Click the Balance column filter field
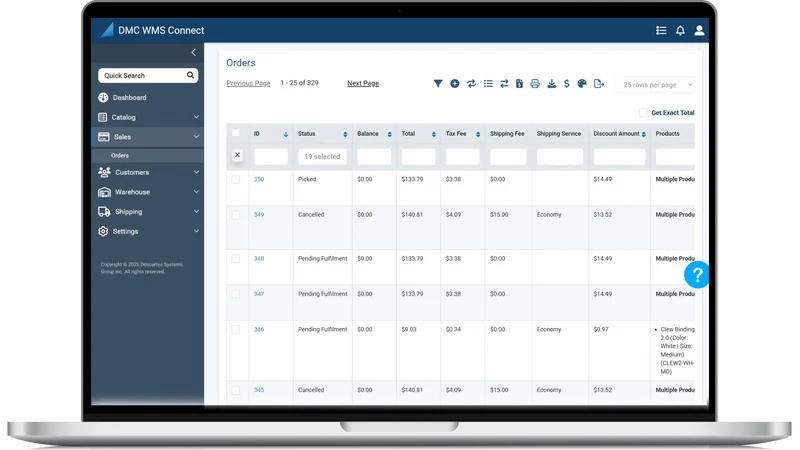800x450 pixels. tap(374, 157)
